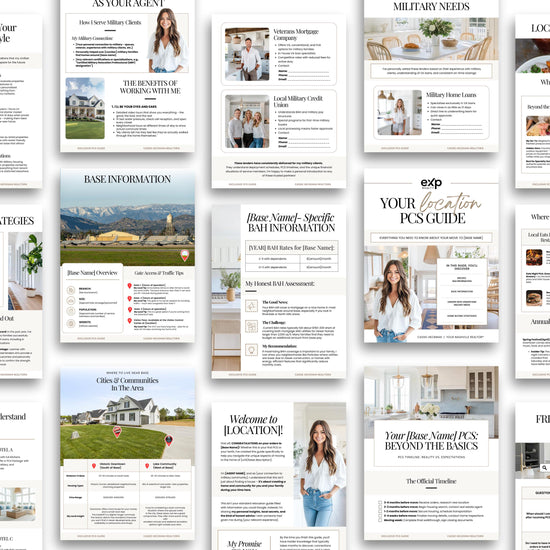Select the dining table photo under Military Needs

431,39
